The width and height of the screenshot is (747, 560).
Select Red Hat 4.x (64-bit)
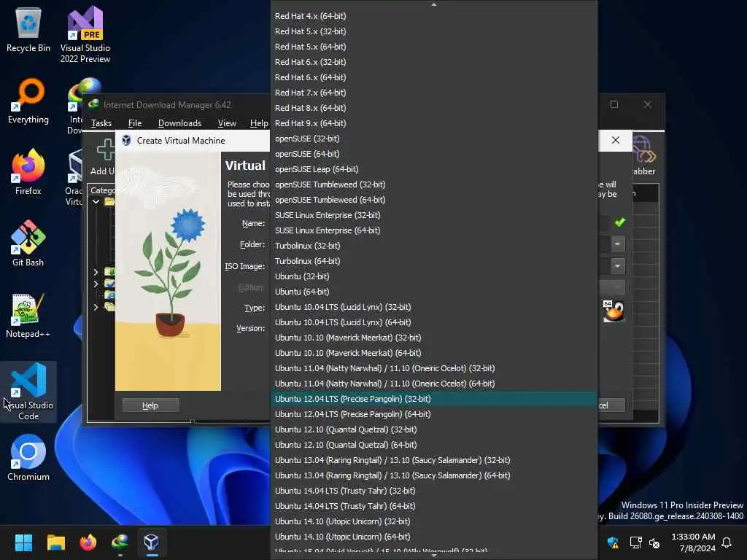point(433,16)
